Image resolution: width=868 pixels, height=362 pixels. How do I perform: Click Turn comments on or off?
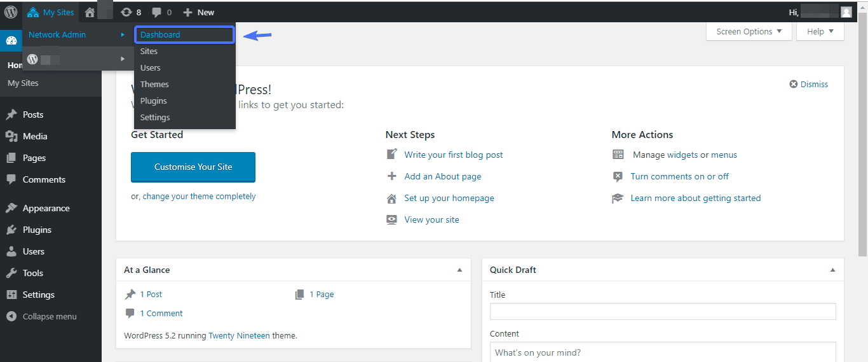coord(679,176)
